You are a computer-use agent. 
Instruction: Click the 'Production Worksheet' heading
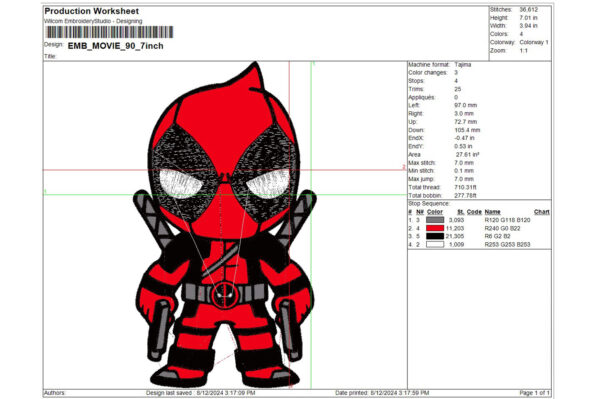click(x=92, y=11)
